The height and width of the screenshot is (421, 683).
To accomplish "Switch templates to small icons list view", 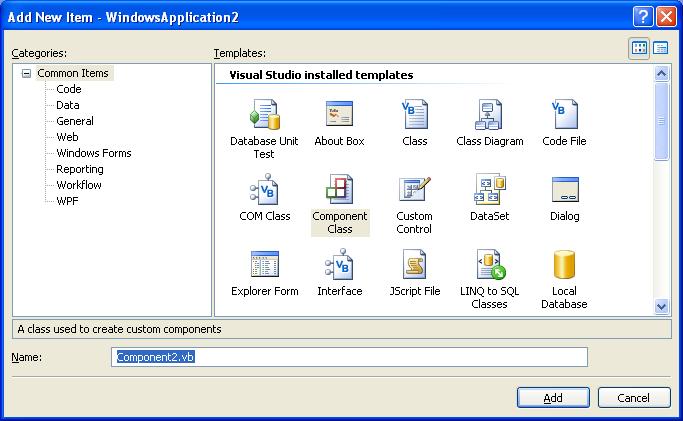I will (661, 48).
